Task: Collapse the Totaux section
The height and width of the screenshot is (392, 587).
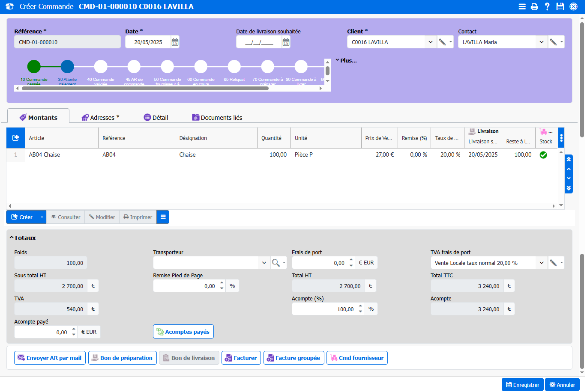Action: pos(12,238)
